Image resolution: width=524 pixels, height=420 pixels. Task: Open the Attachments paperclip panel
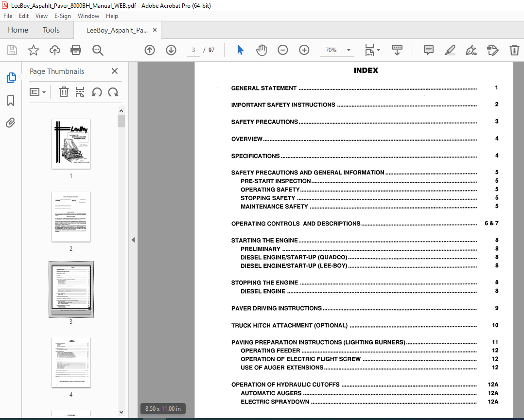coord(11,123)
